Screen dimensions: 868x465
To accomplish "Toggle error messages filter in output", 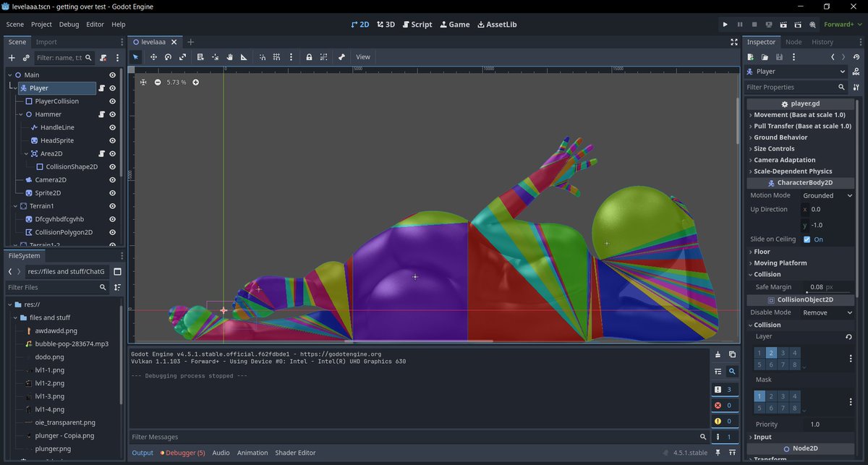I will (723, 405).
